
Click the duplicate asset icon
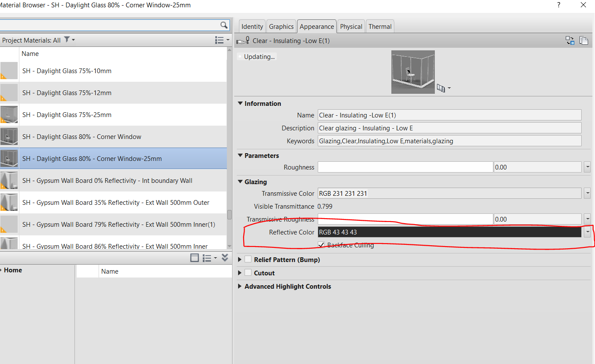584,40
